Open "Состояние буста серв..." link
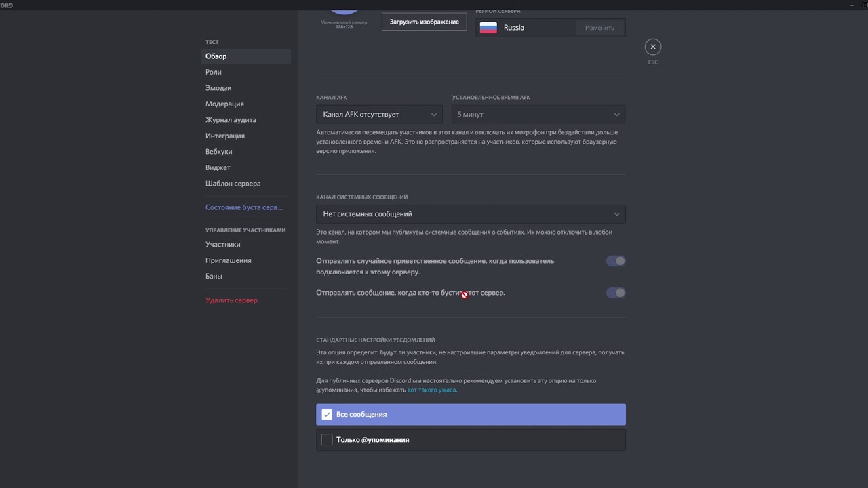Viewport: 868px width, 488px height. 244,207
